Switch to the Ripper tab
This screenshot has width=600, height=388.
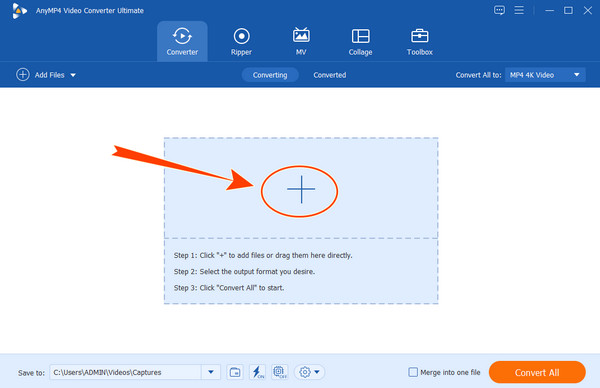click(241, 41)
